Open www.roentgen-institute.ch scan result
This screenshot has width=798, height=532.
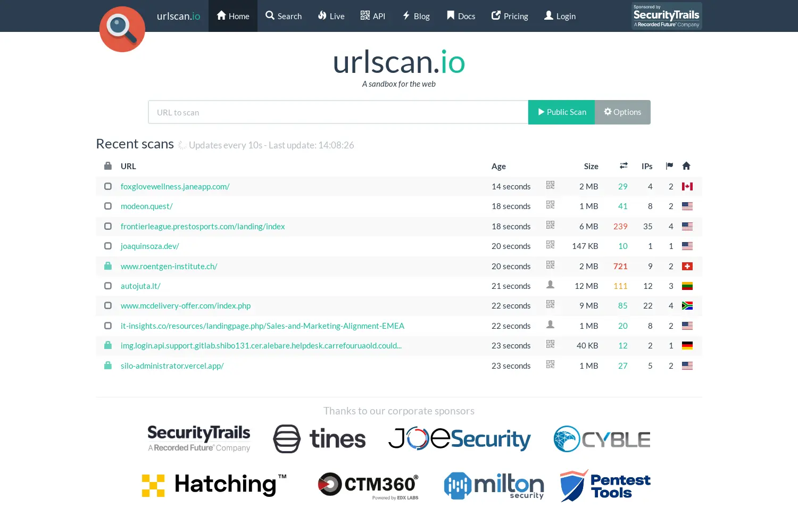click(x=169, y=266)
